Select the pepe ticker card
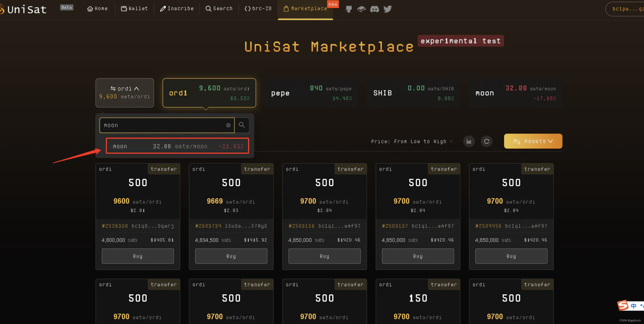 point(311,93)
